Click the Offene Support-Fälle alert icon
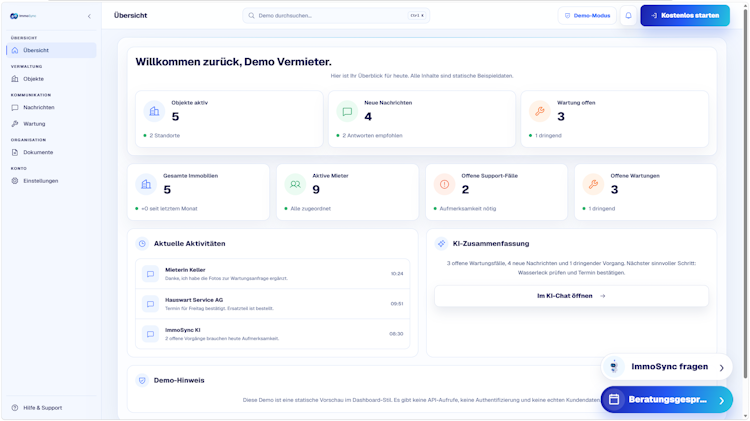This screenshot has height=421, width=750. 444,185
